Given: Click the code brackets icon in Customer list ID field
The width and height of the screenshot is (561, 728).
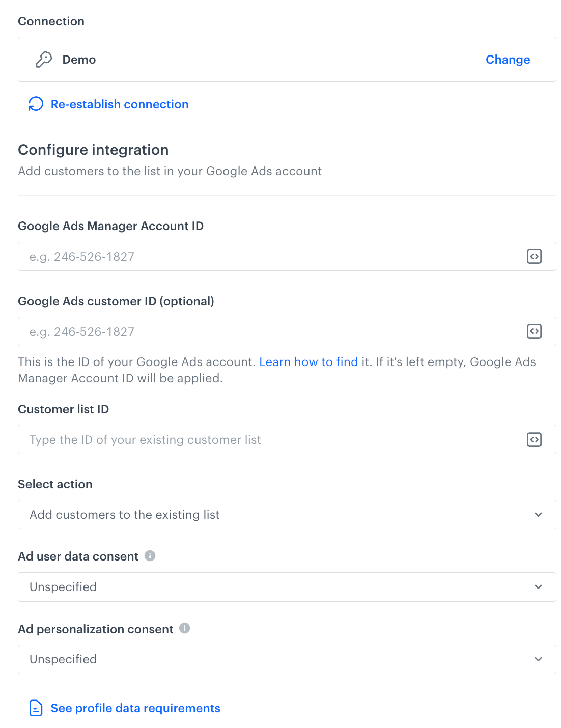Looking at the screenshot, I should click(x=534, y=439).
